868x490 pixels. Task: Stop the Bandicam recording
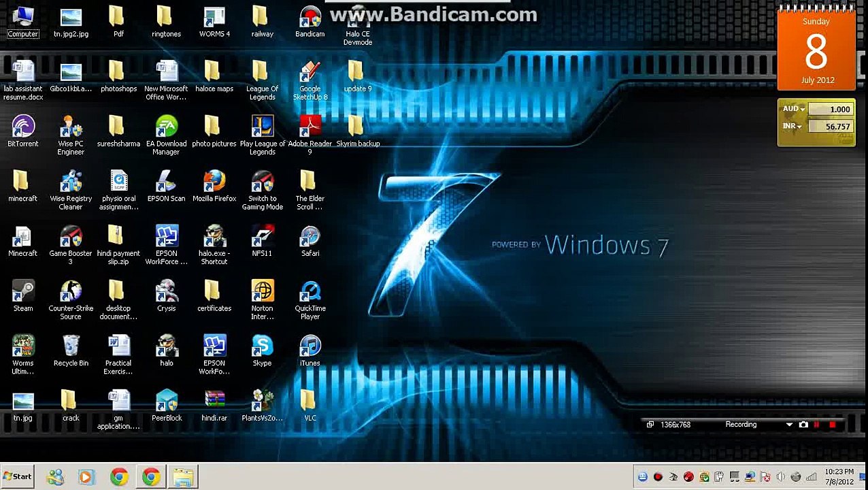tap(832, 425)
